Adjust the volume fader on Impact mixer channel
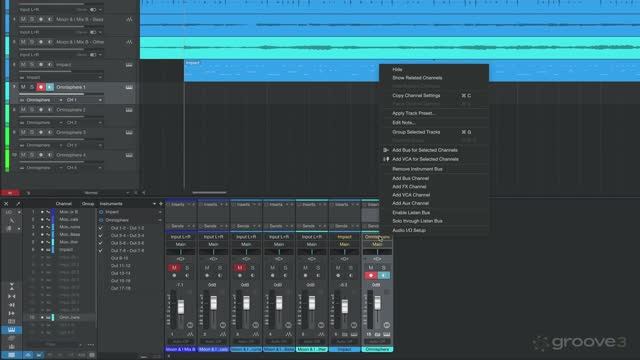Image resolution: width=640 pixels, height=360 pixels. point(344,307)
